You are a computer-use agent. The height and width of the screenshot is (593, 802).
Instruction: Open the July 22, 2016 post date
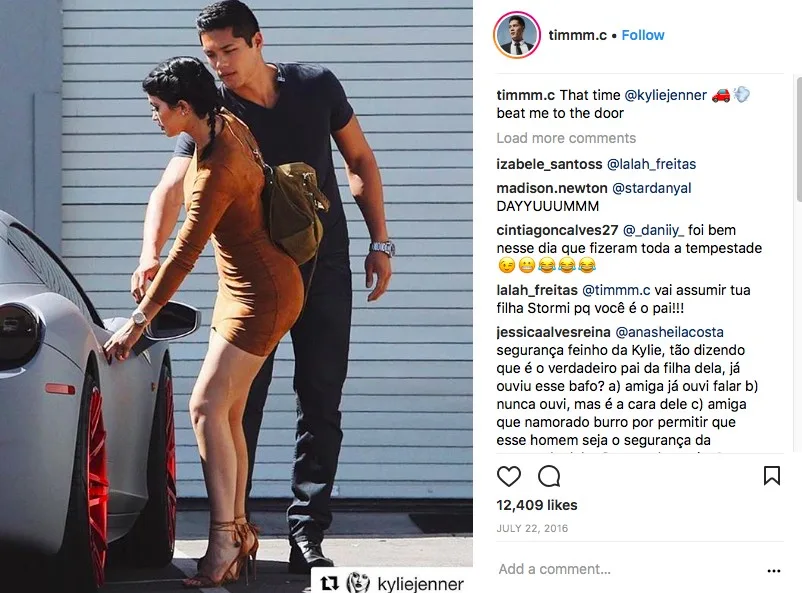click(x=532, y=529)
